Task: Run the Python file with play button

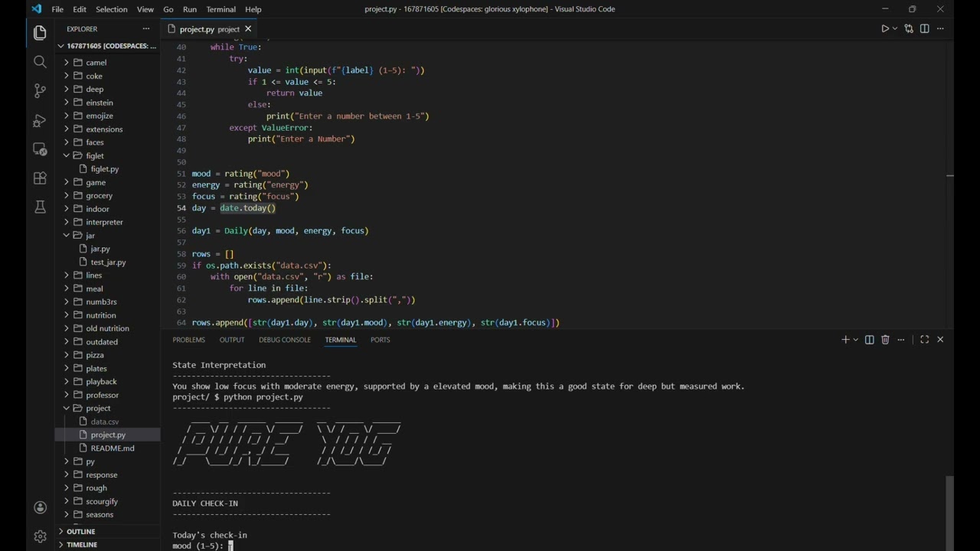Action: point(885,29)
